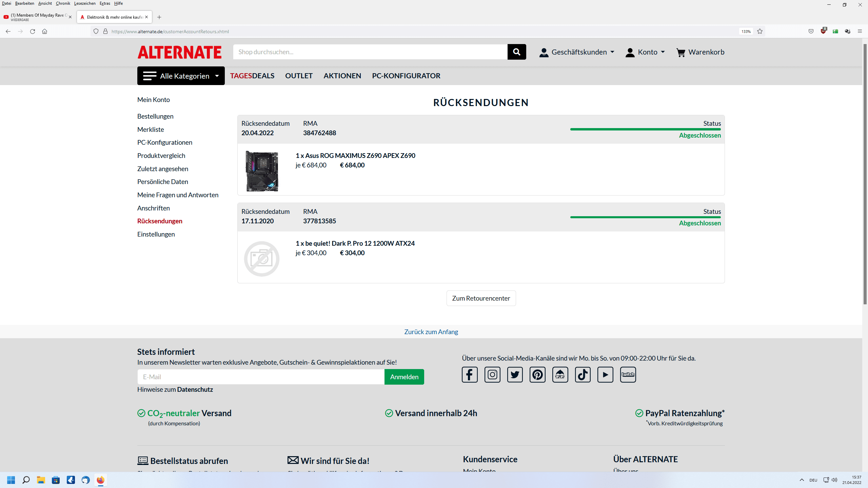Click Asus ROG MAXIMUS Z690 APEX product title
This screenshot has height=488, width=868.
pyautogui.click(x=355, y=156)
